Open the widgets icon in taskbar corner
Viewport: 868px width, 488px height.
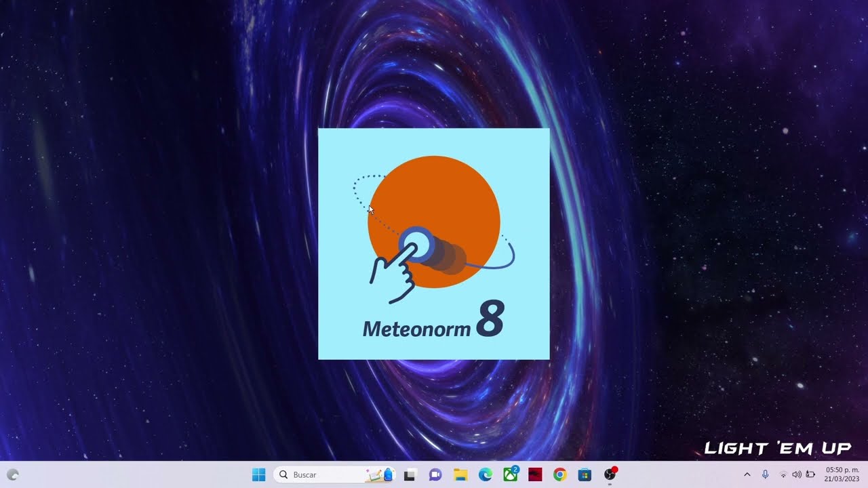pos(13,475)
